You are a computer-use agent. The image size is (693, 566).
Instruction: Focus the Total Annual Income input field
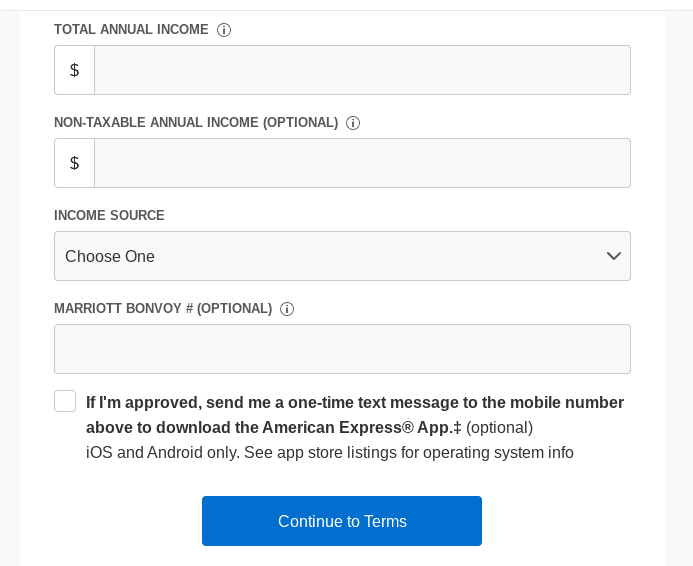coord(362,70)
